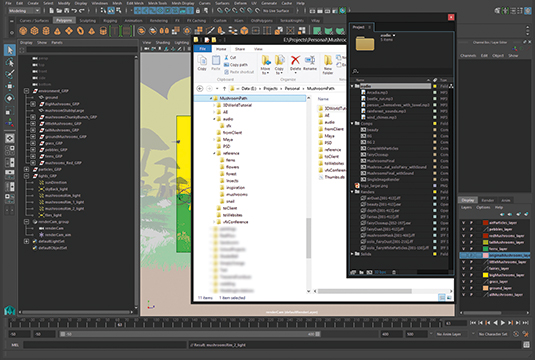Toggle visibility V of grass_layer
This screenshot has width=535, height=360.
463,282
